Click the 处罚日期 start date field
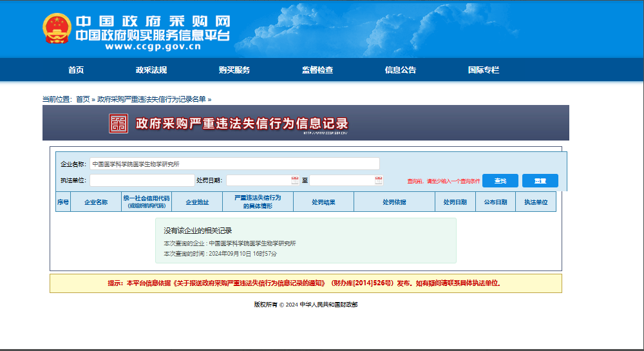Viewport: 644px width, 351px height. [259, 180]
